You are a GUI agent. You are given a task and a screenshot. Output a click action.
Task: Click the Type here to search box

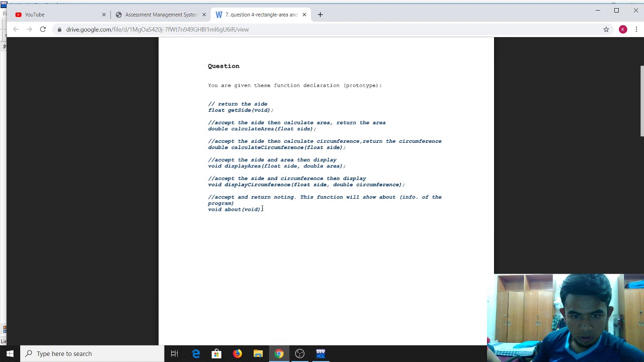(x=92, y=353)
